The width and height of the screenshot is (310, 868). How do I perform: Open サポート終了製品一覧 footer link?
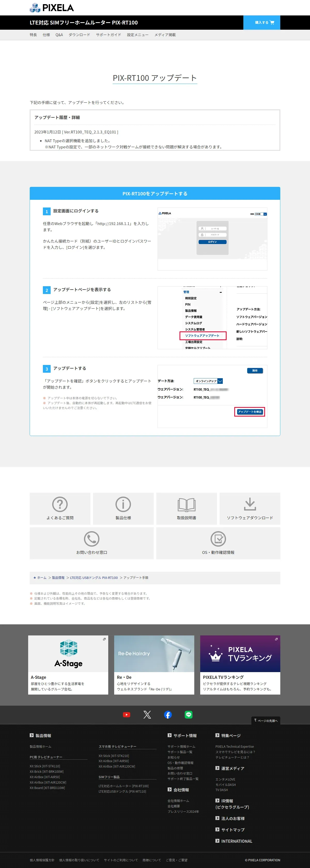[x=183, y=779]
